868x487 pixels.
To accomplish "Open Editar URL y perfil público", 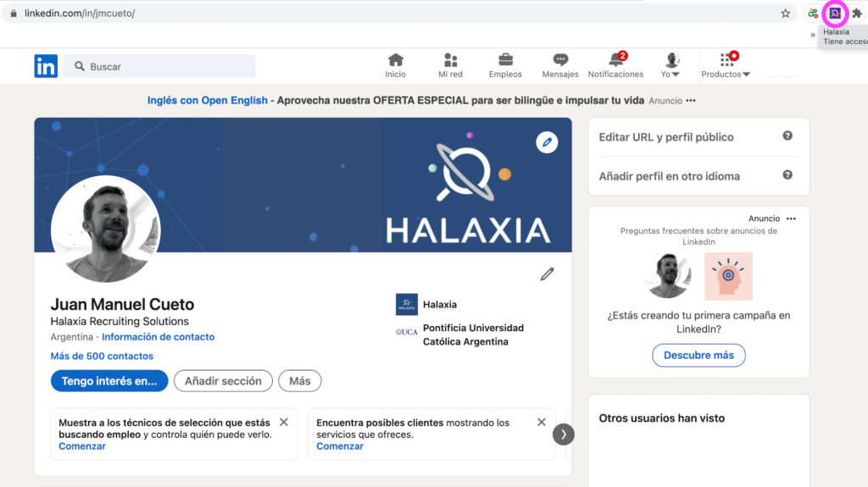I will coord(666,136).
